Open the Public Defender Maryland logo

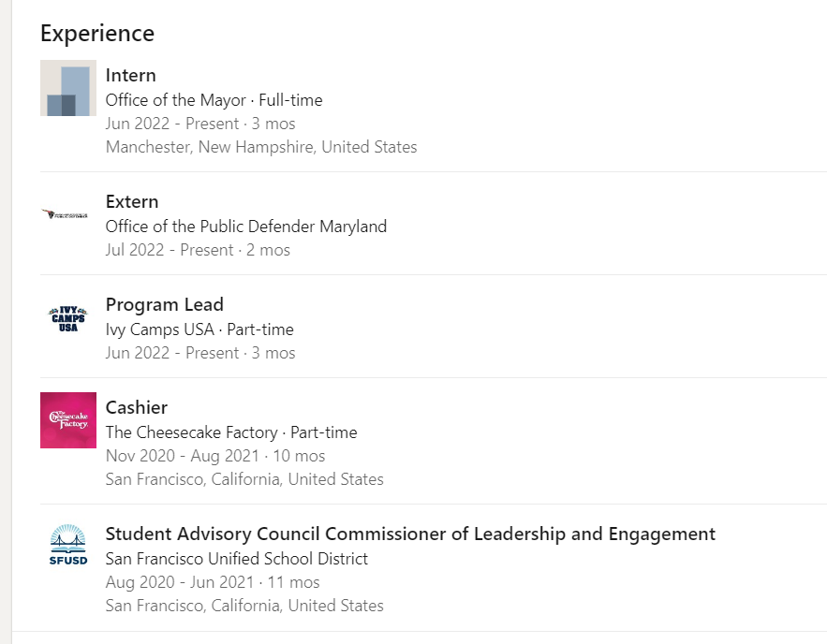(68, 214)
